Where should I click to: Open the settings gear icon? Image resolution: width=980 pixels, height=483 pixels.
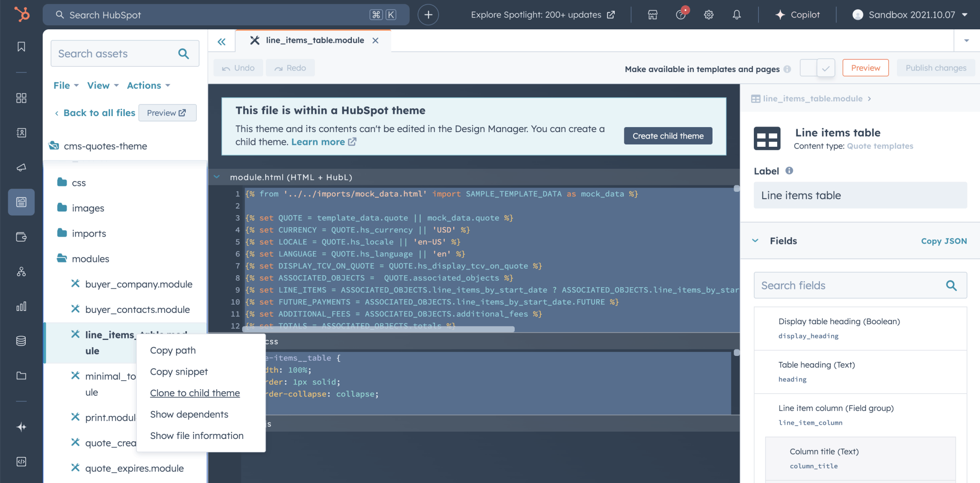pos(709,15)
